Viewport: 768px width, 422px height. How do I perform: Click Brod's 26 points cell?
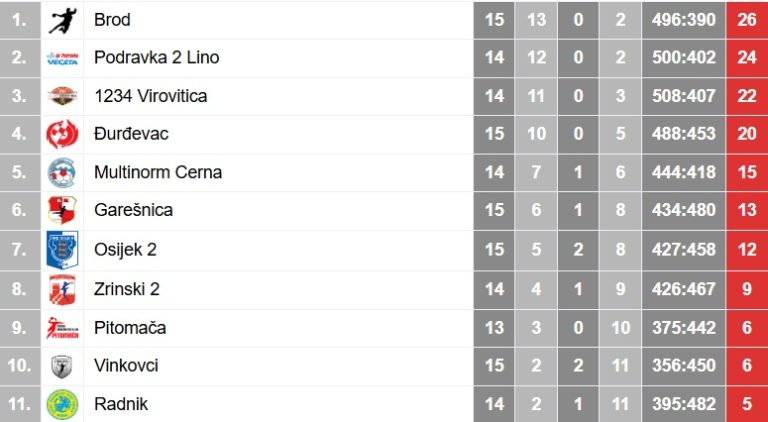tap(747, 20)
